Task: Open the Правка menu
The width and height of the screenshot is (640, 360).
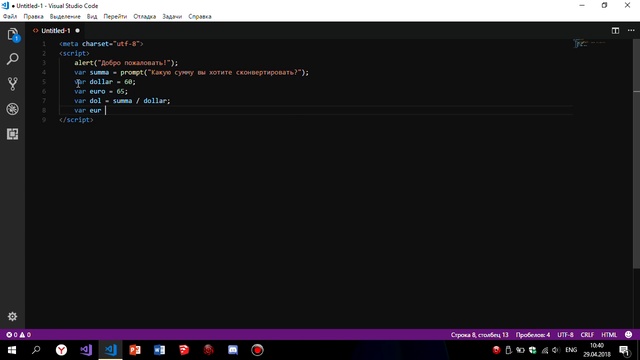Action: pos(33,17)
